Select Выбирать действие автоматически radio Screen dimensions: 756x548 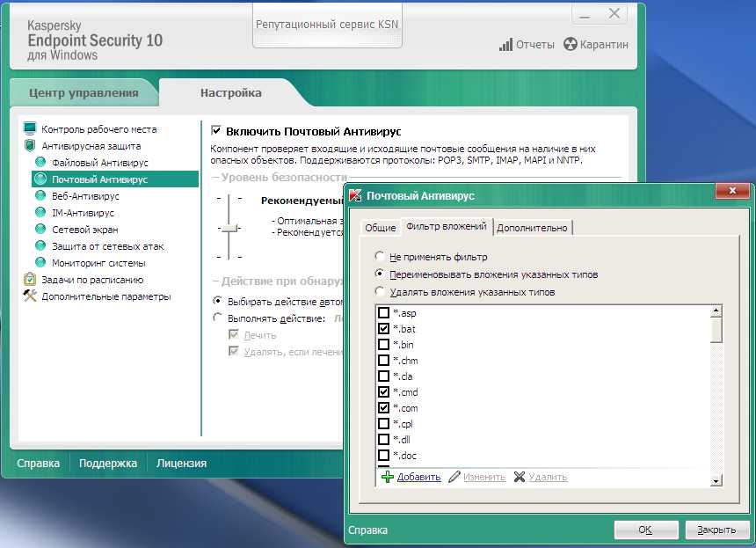click(x=218, y=301)
